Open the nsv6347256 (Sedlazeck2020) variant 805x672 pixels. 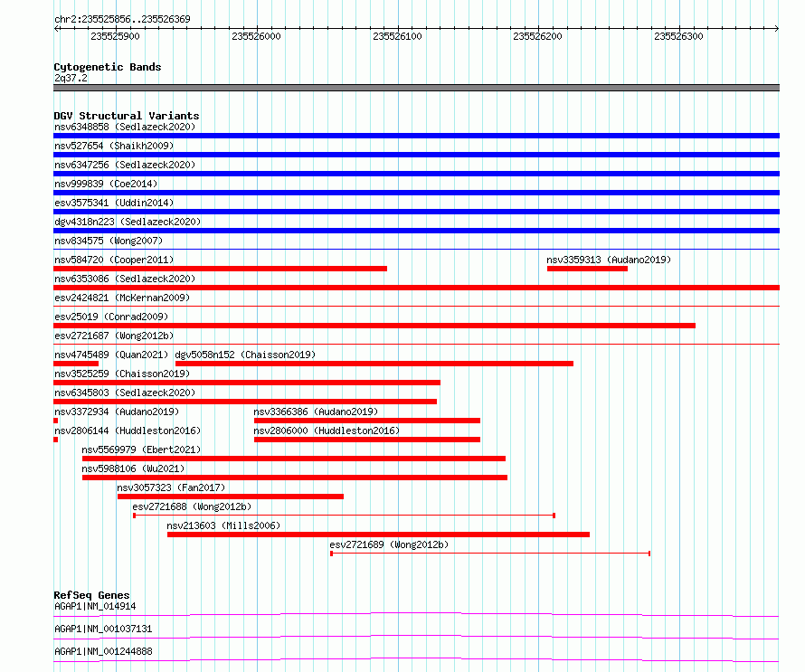coord(125,165)
